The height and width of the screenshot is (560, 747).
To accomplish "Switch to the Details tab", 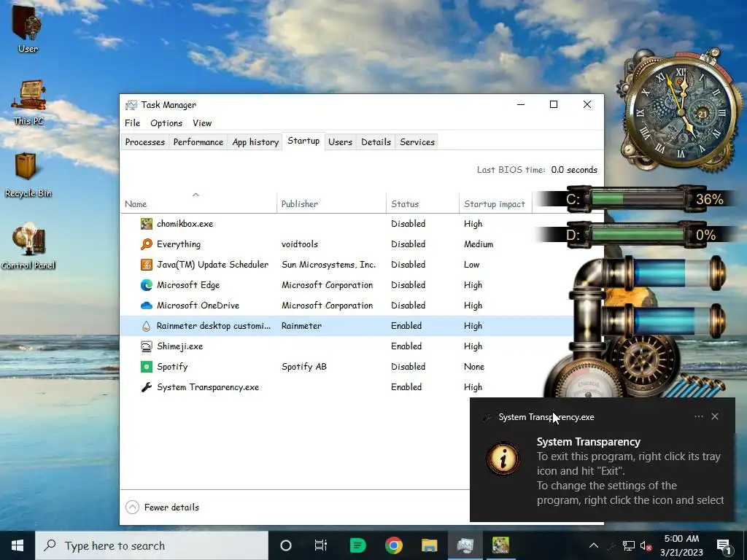I will (x=376, y=142).
